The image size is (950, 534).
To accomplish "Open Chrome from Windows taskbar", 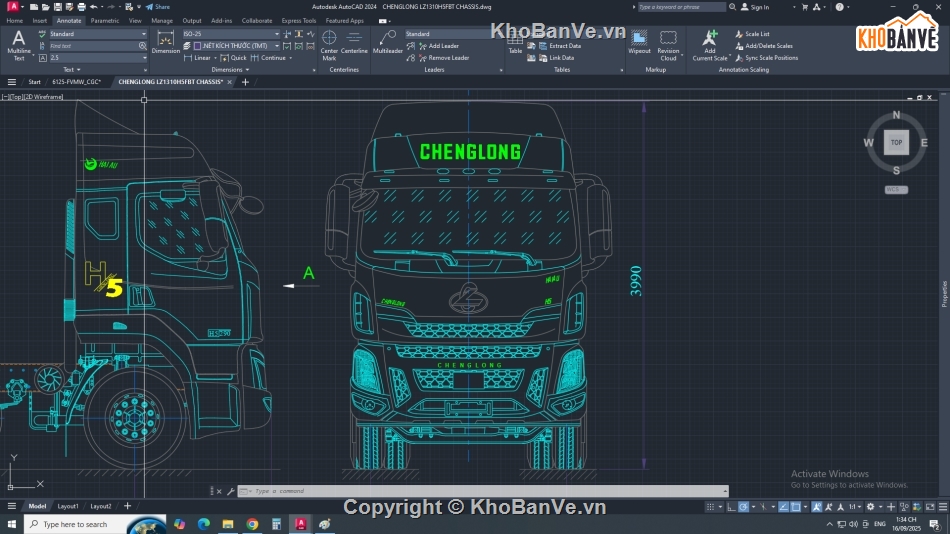I will click(x=252, y=524).
